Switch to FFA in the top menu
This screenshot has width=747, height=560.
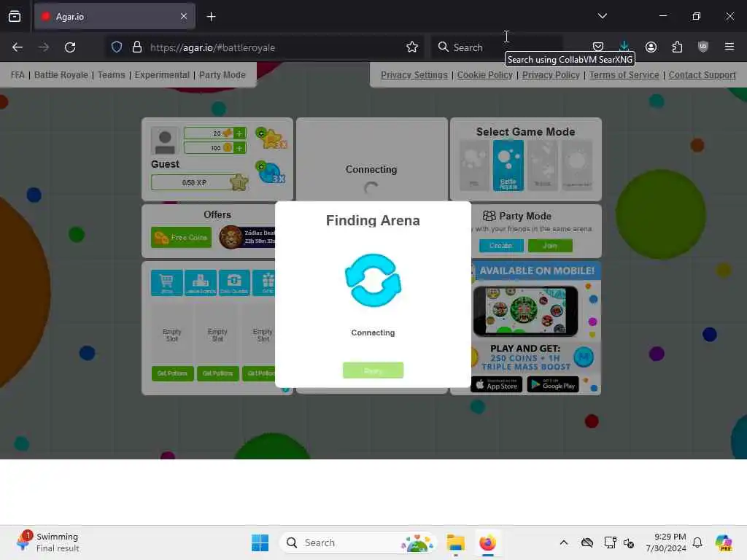(18, 75)
